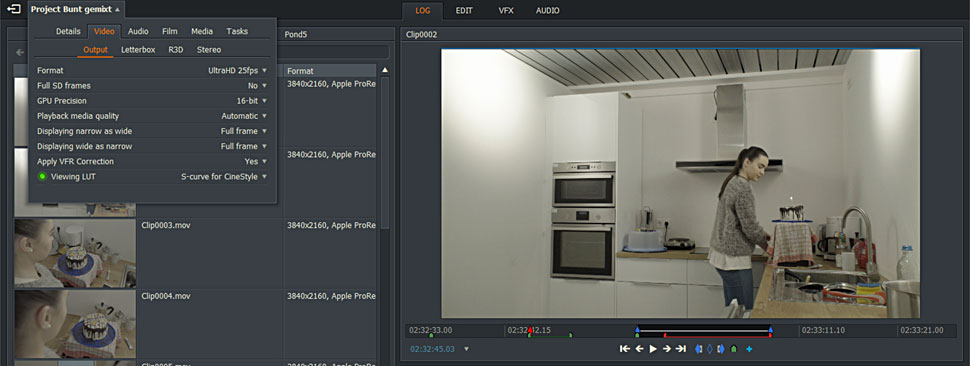Add a green cue marker
The width and height of the screenshot is (970, 366).
(x=734, y=349)
